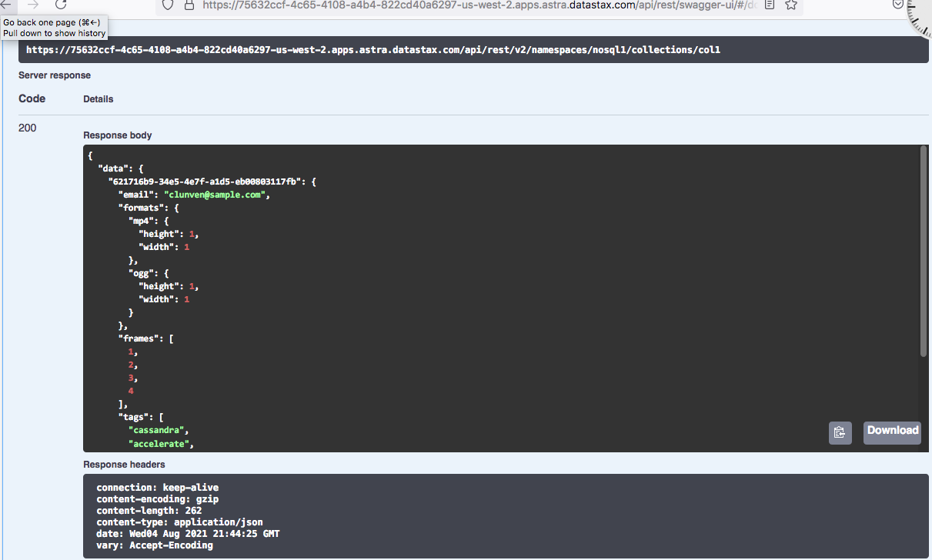Select the 200 status code

(27, 128)
